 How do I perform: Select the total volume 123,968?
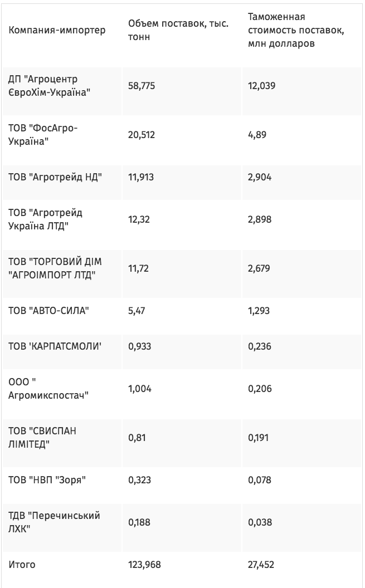pyautogui.click(x=144, y=565)
